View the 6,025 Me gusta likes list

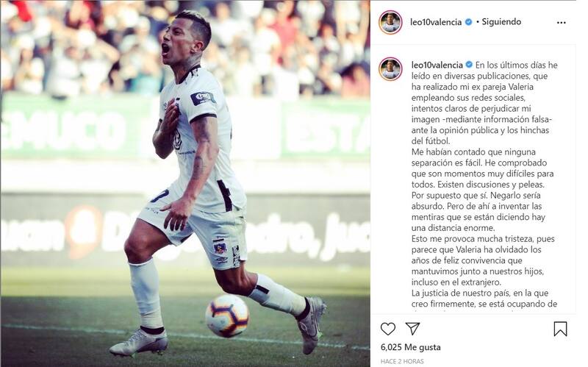(411, 347)
